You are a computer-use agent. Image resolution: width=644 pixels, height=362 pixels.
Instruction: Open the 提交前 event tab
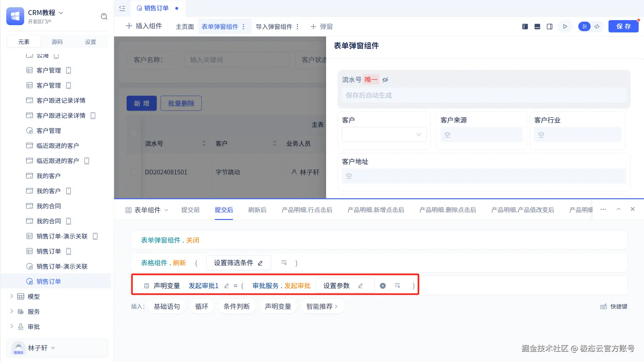click(x=190, y=210)
